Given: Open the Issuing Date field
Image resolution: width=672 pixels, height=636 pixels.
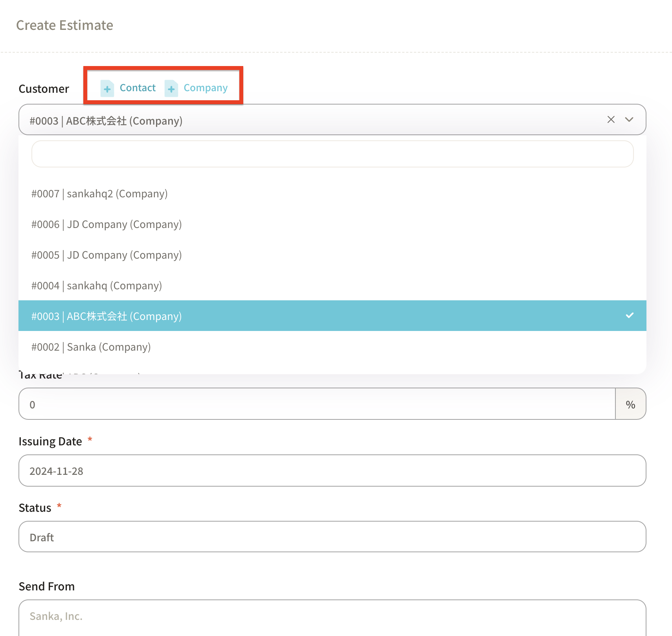Looking at the screenshot, I should click(332, 471).
